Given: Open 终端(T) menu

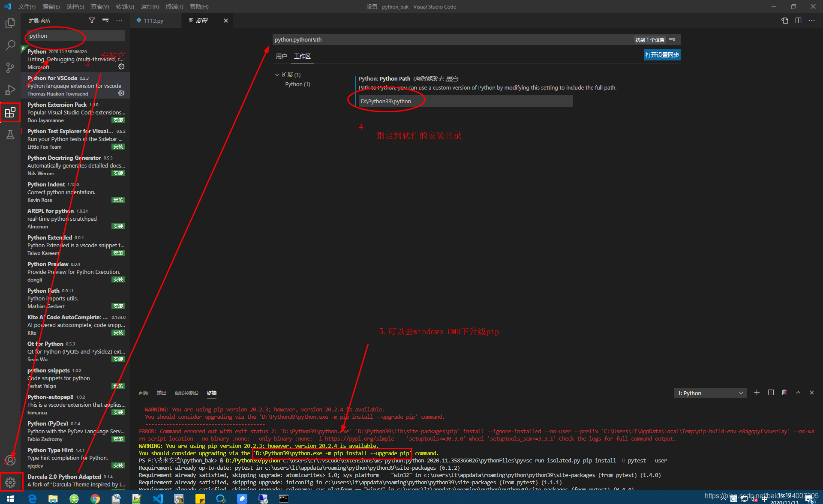Looking at the screenshot, I should click(x=174, y=6).
